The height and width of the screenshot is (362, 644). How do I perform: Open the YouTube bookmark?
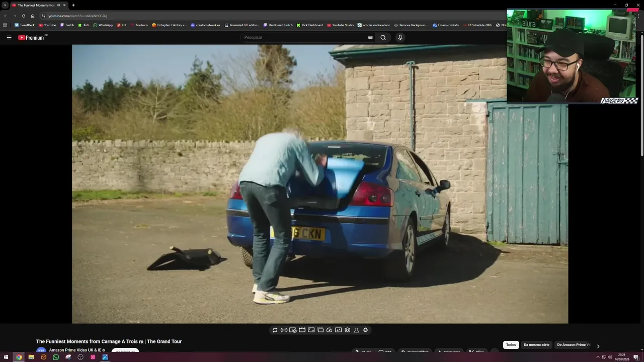pyautogui.click(x=47, y=25)
